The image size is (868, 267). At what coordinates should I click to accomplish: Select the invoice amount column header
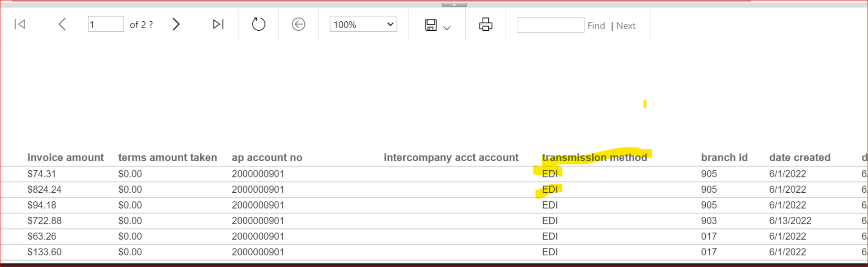[x=66, y=157]
